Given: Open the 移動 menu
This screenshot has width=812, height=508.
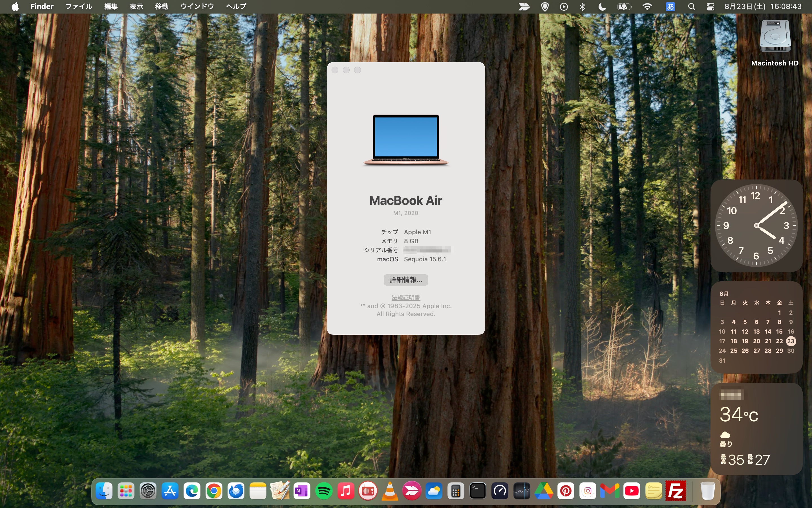Looking at the screenshot, I should coord(162,6).
